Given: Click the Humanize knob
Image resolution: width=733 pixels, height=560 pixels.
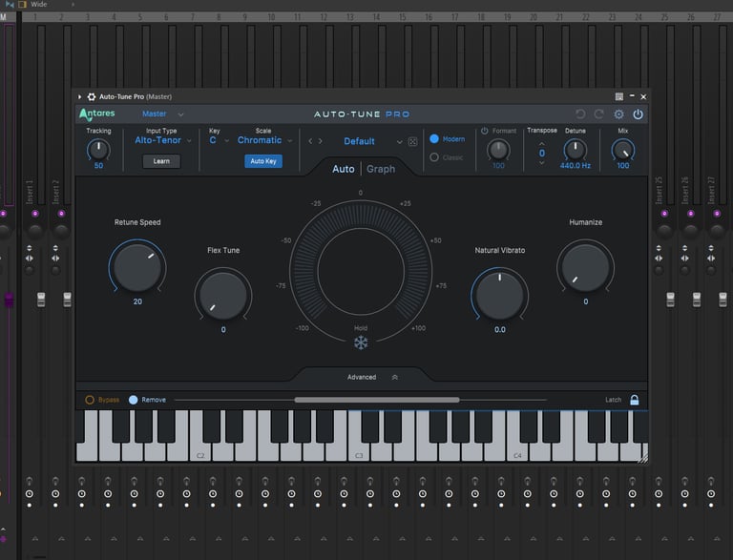Looking at the screenshot, I should pyautogui.click(x=585, y=267).
